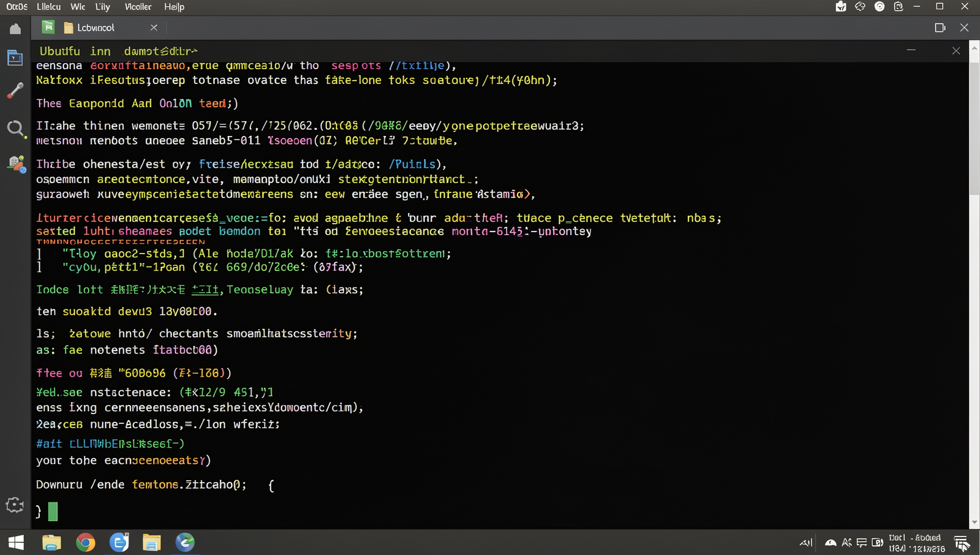This screenshot has height=555, width=980.
Task: Close the inner Ubudfu terminal pane
Action: 956,51
